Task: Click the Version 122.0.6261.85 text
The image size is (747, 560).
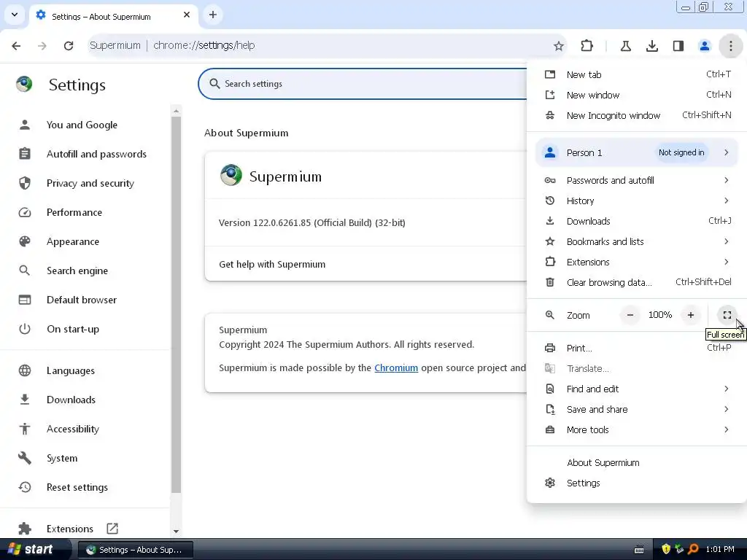Action: click(312, 222)
